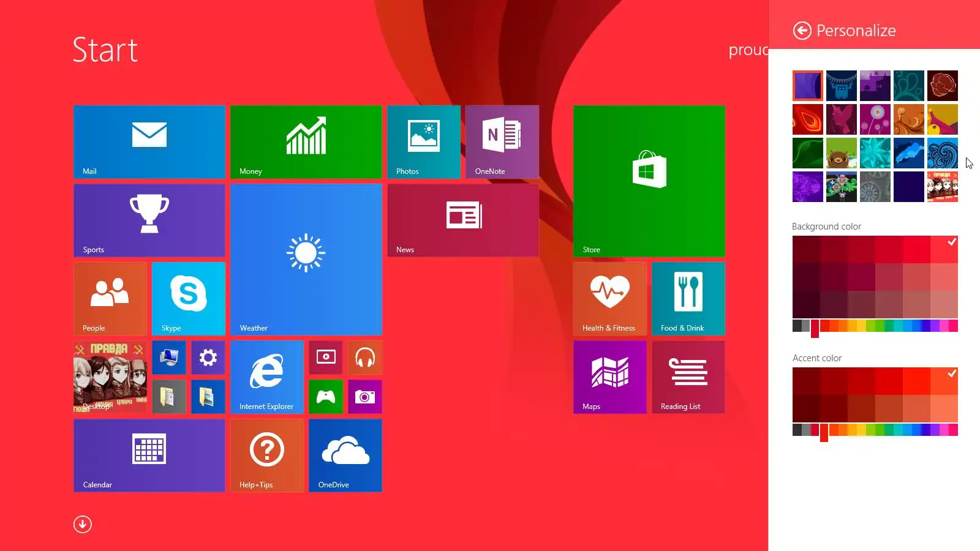
Task: Open the Music headphones tile
Action: [365, 358]
